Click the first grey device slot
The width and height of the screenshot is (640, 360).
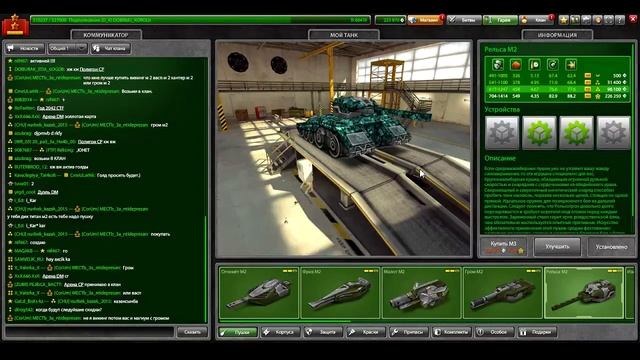point(502,133)
